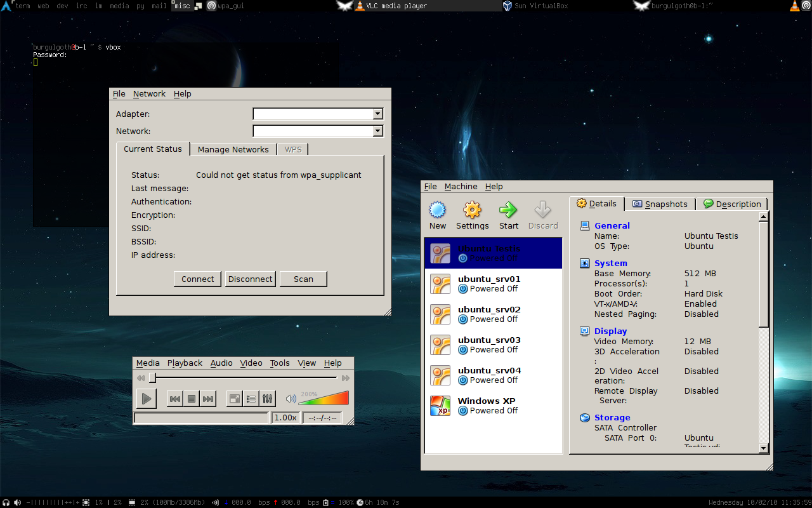Click the VLC elapsed time display
This screenshot has height=508, width=812.
pyautogui.click(x=322, y=417)
